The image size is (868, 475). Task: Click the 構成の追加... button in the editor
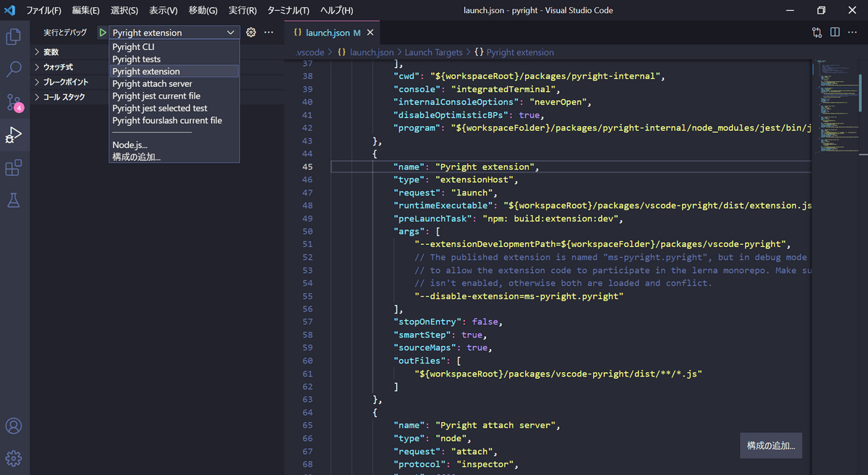tap(771, 446)
